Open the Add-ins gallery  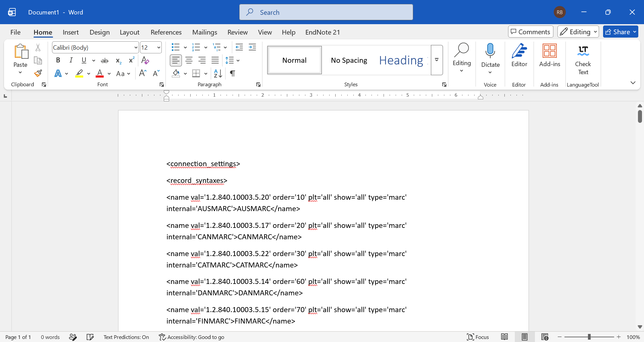(550, 55)
